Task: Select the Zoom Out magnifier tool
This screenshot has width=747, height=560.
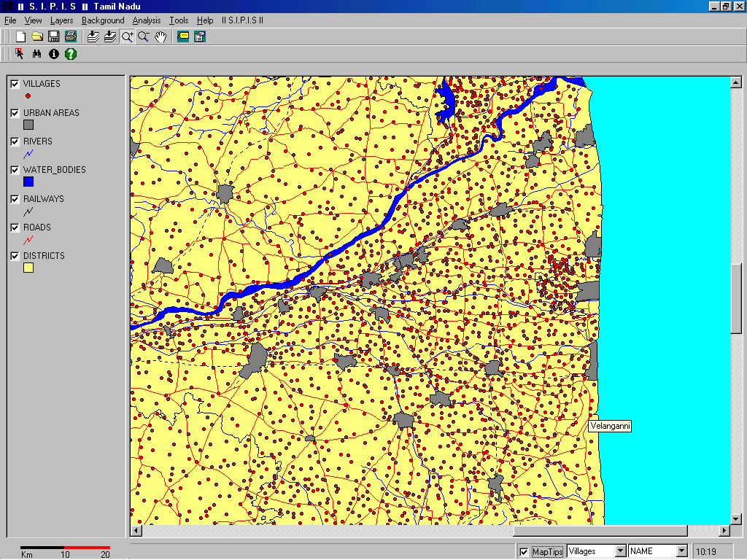Action: 144,36
